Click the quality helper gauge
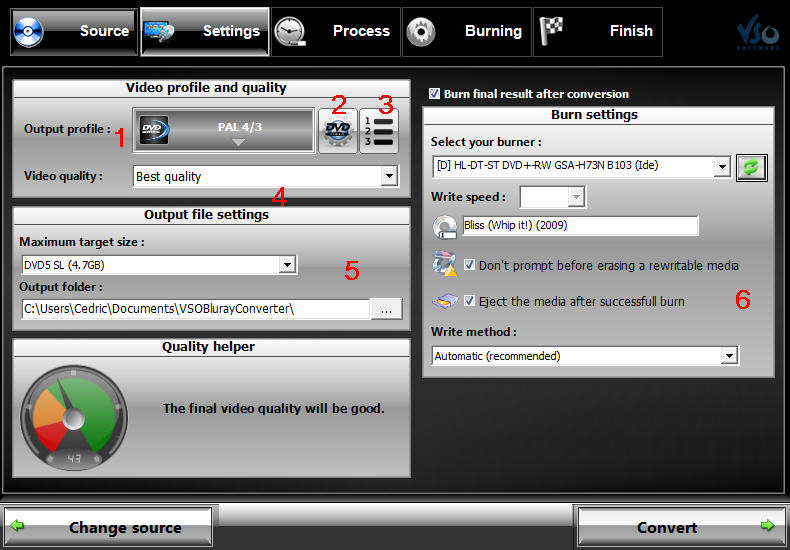Image resolution: width=790 pixels, height=550 pixels. click(x=74, y=418)
